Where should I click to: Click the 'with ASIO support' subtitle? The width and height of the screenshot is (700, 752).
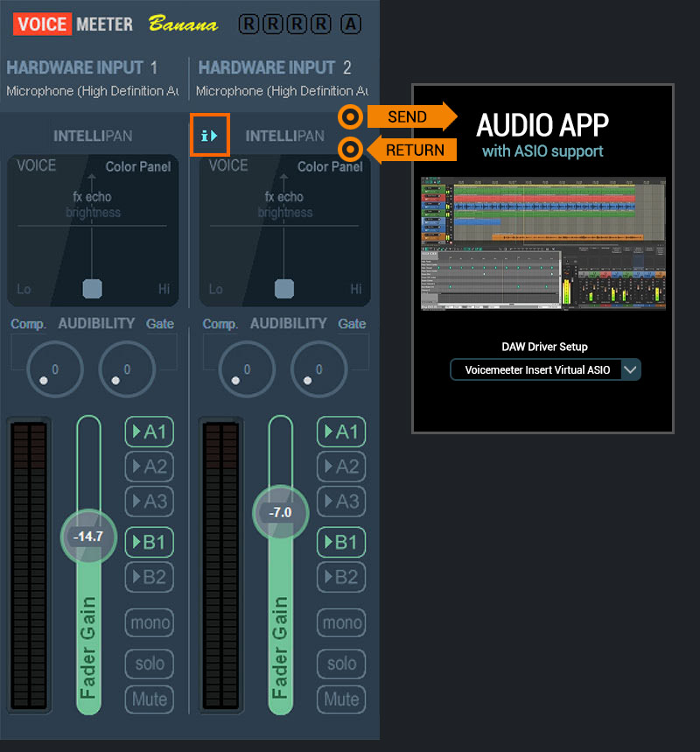(542, 151)
